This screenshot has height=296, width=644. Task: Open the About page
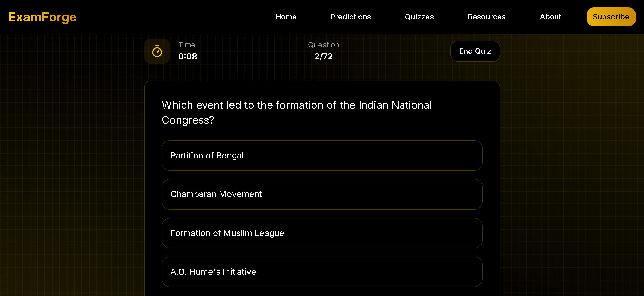[x=550, y=17]
